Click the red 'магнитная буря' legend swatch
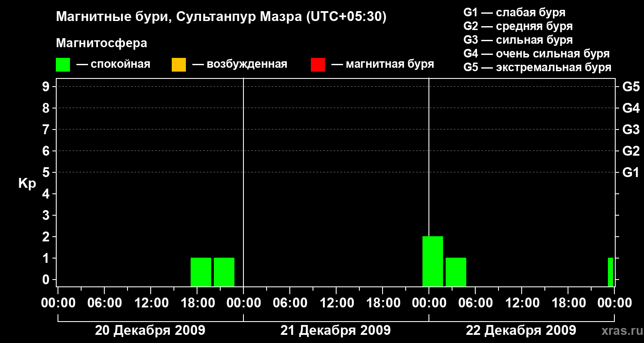 click(318, 64)
